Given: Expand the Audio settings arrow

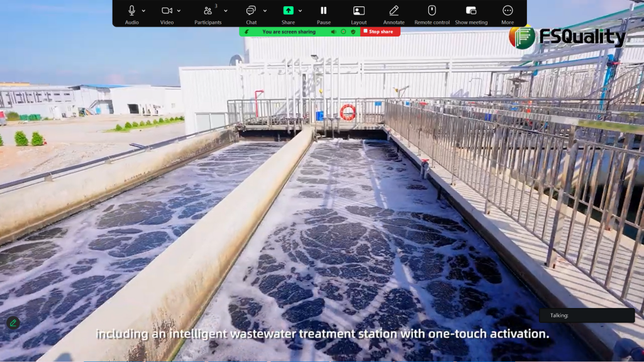Looking at the screenshot, I should [x=143, y=11].
